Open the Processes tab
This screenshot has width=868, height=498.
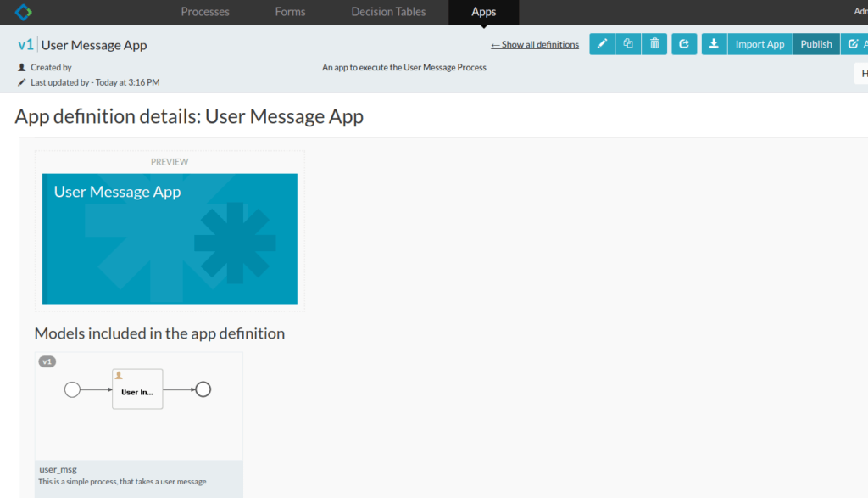point(205,12)
